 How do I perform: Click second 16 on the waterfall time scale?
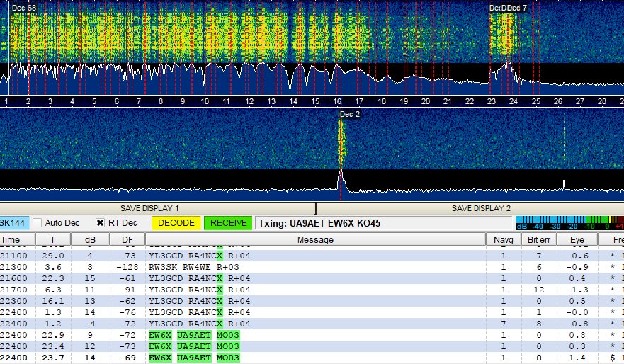tap(337, 102)
